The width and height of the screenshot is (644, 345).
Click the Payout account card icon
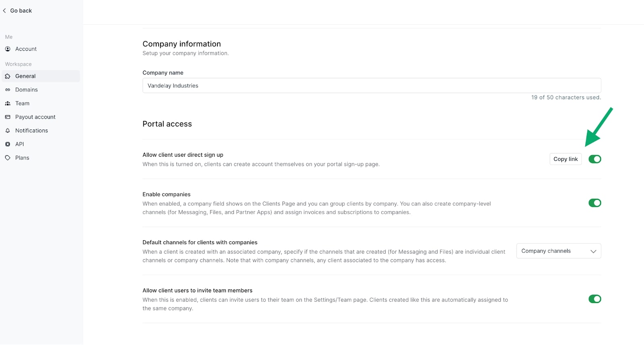pyautogui.click(x=8, y=117)
